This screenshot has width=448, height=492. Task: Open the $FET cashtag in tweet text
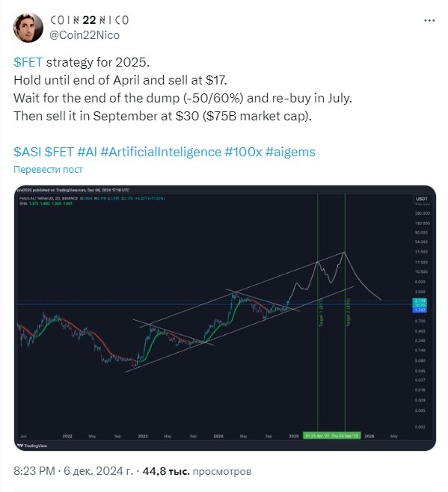28,62
